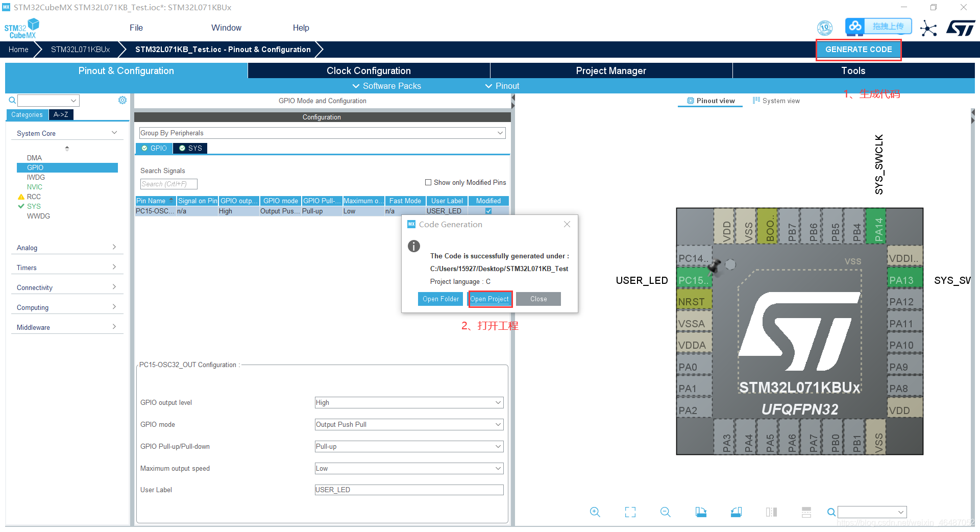Rotate the chip counter-clockwise

click(736, 512)
